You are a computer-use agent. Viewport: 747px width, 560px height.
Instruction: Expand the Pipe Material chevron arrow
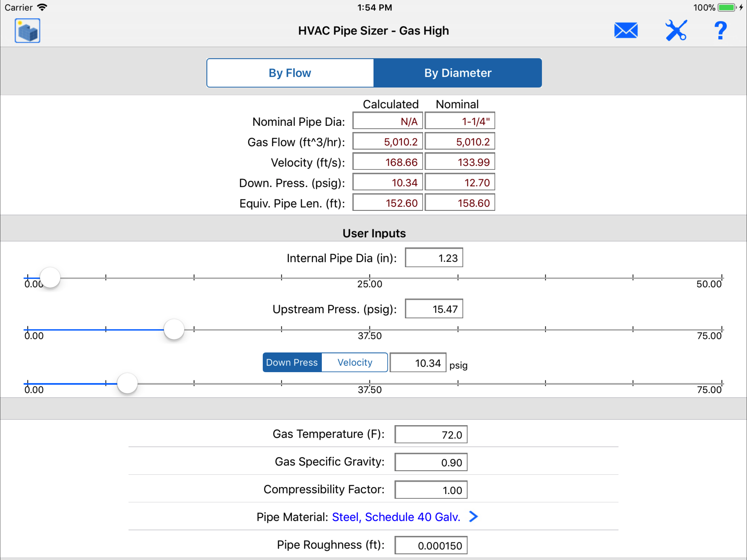tap(474, 517)
